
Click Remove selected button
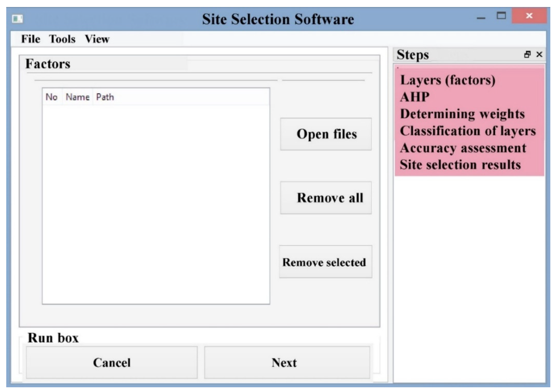tap(325, 262)
